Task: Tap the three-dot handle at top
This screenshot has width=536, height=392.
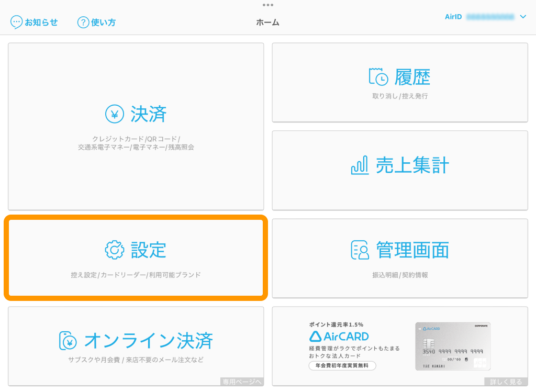Action: (x=268, y=5)
